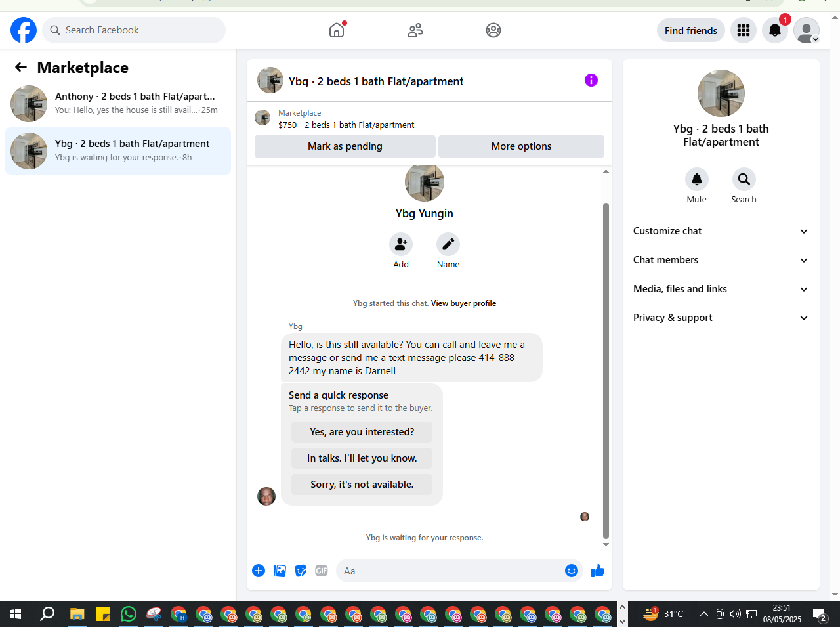Expand Customize chat section
The width and height of the screenshot is (840, 627).
[x=721, y=231]
